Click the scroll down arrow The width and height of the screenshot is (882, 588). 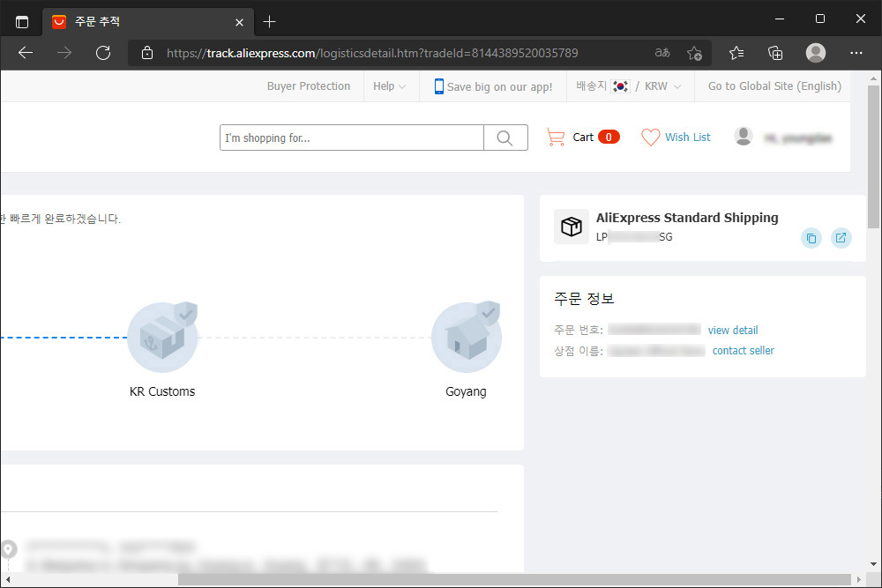tap(873, 564)
